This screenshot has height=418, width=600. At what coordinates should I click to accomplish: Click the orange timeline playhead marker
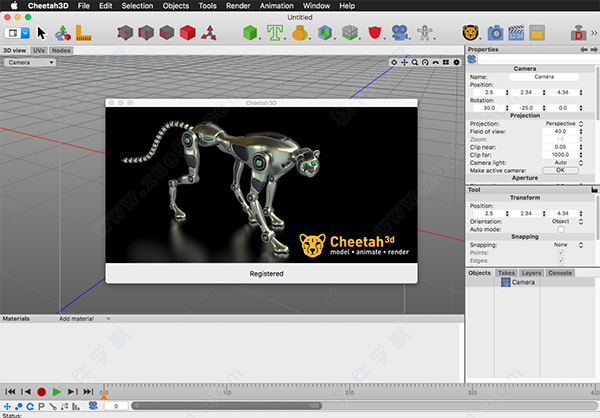coord(104,392)
